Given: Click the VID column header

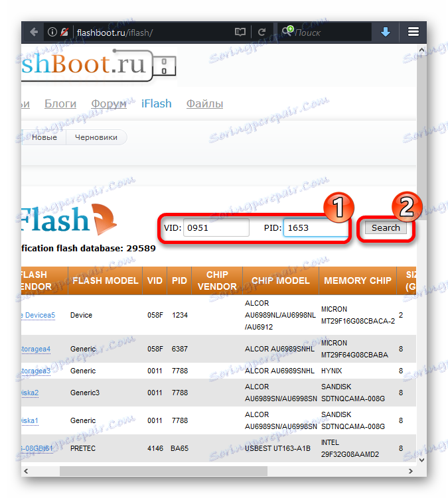Looking at the screenshot, I should (x=155, y=280).
